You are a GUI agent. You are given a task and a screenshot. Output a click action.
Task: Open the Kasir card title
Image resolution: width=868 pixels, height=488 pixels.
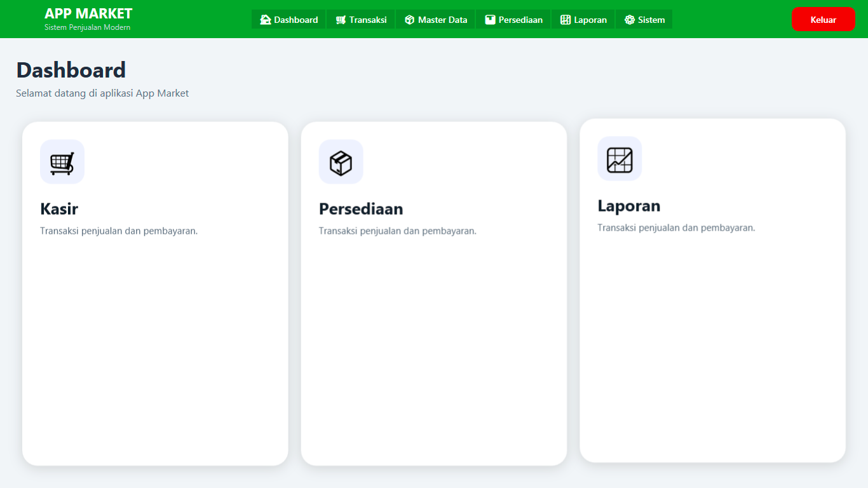[x=59, y=209]
